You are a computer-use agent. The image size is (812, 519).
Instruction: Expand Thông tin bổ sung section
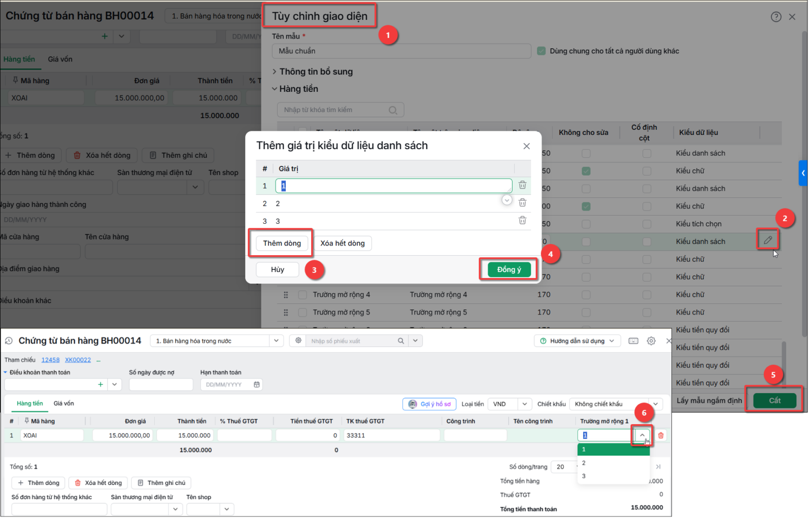point(313,72)
